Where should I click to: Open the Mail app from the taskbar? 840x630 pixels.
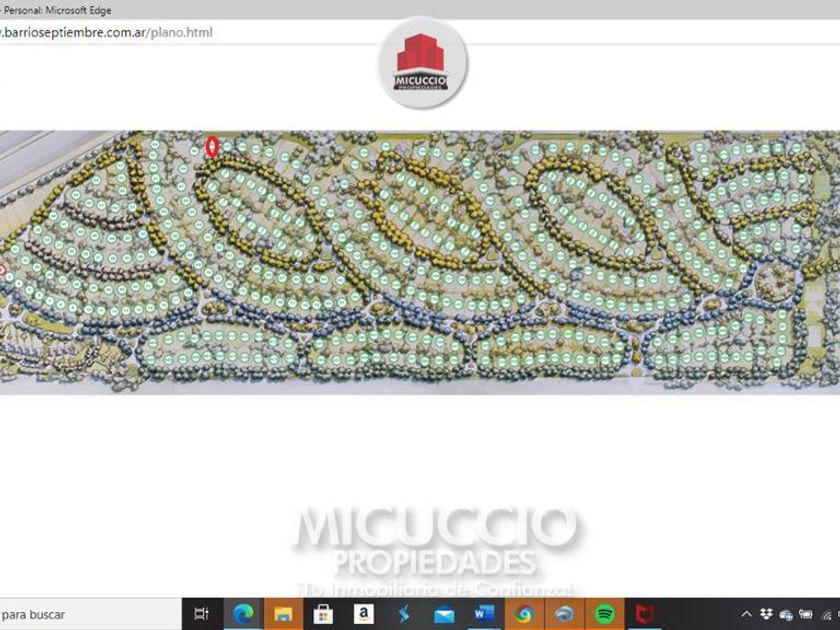click(444, 614)
